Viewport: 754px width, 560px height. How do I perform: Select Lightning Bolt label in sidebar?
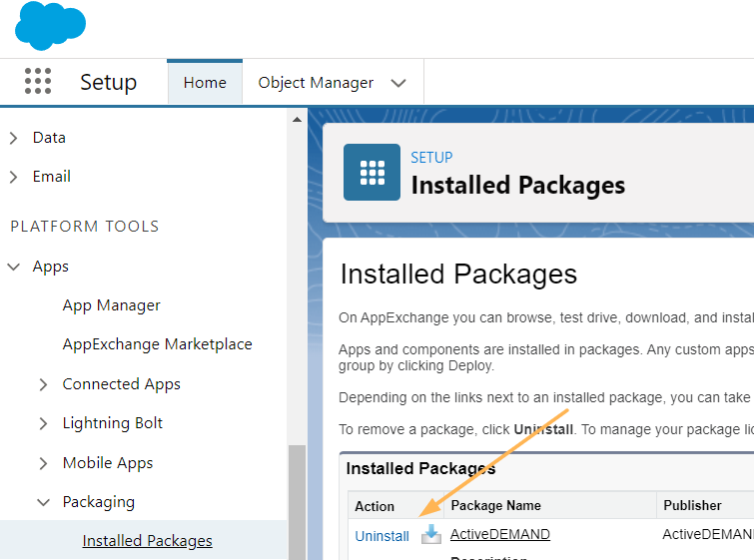point(113,423)
